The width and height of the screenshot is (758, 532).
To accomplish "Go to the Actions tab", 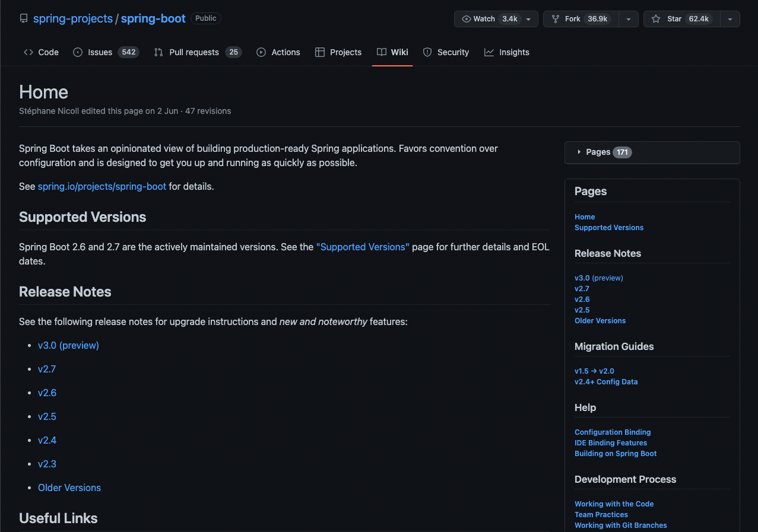I will pyautogui.click(x=278, y=52).
